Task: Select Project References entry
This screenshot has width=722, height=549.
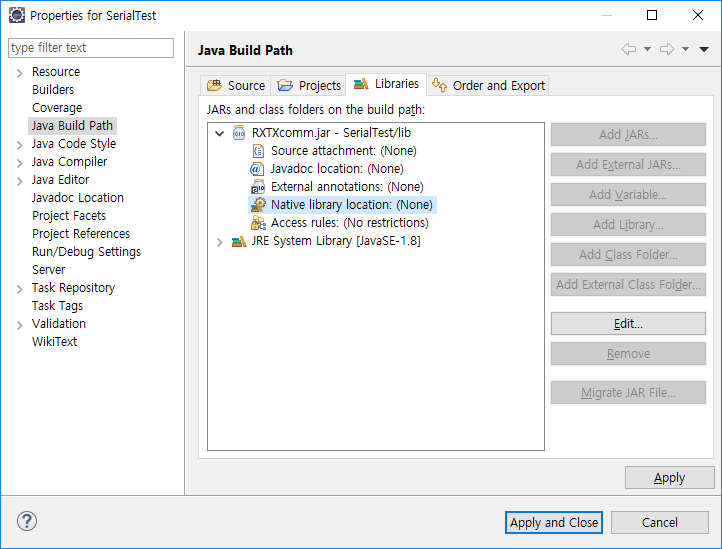Action: [81, 234]
